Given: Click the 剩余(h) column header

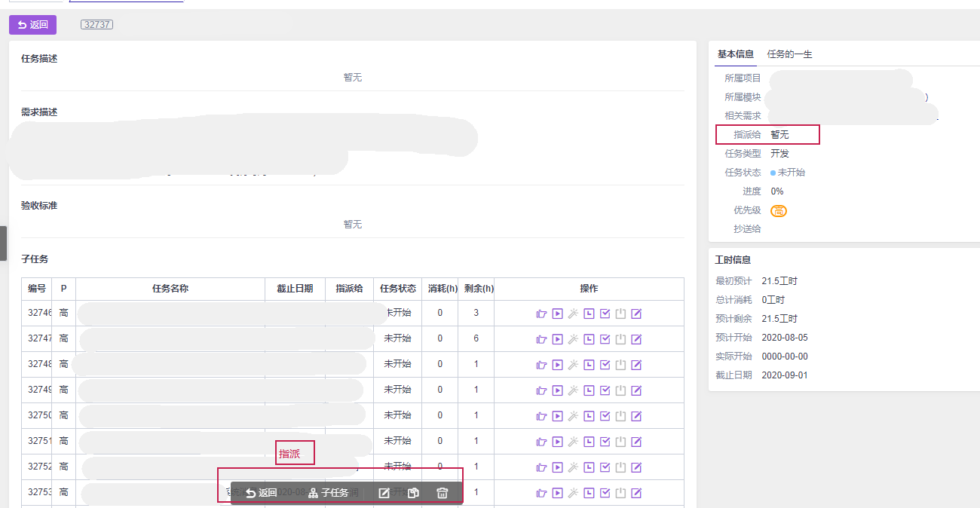Looking at the screenshot, I should (476, 289).
